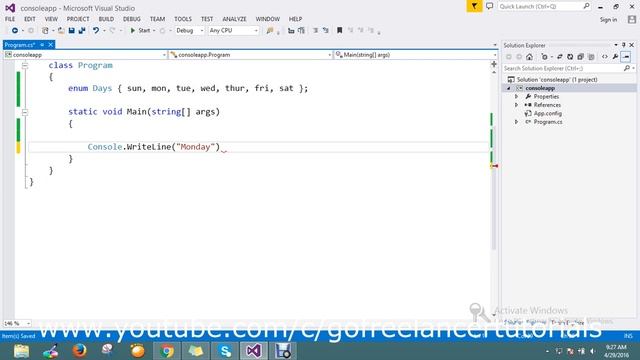Open the BUILD menu

106,19
